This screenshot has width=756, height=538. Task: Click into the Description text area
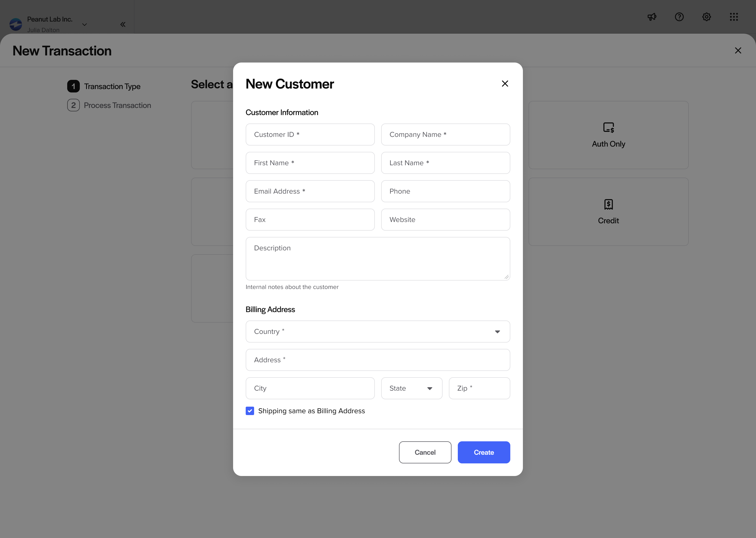point(378,259)
